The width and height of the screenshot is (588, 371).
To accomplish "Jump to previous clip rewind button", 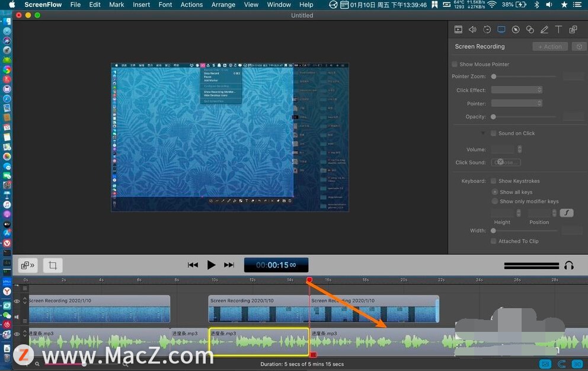I will pyautogui.click(x=193, y=266).
